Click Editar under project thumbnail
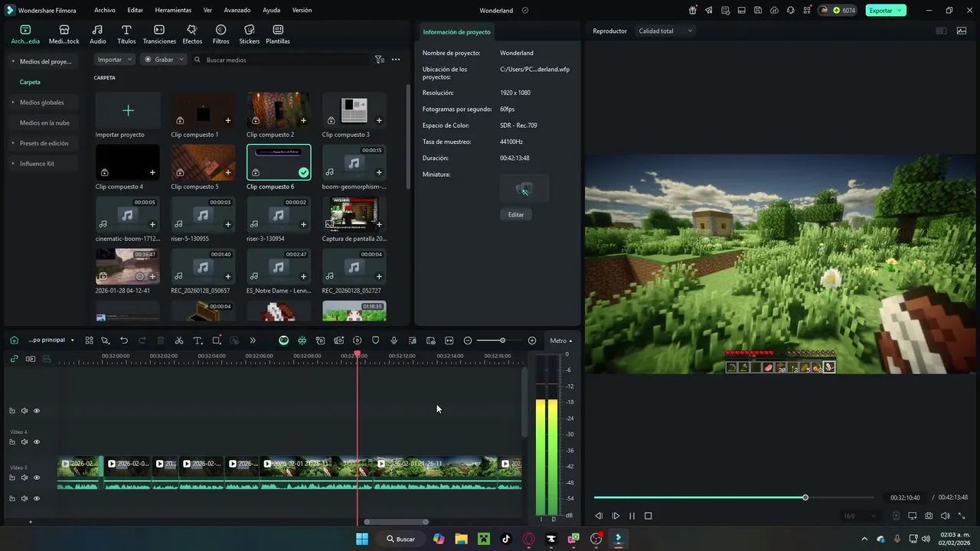This screenshot has height=551, width=980. (516, 214)
